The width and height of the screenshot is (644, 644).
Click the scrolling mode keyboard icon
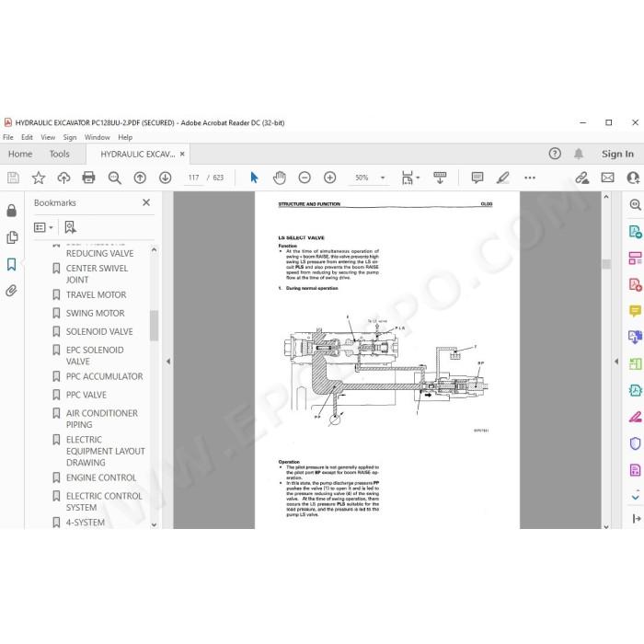[x=440, y=178]
